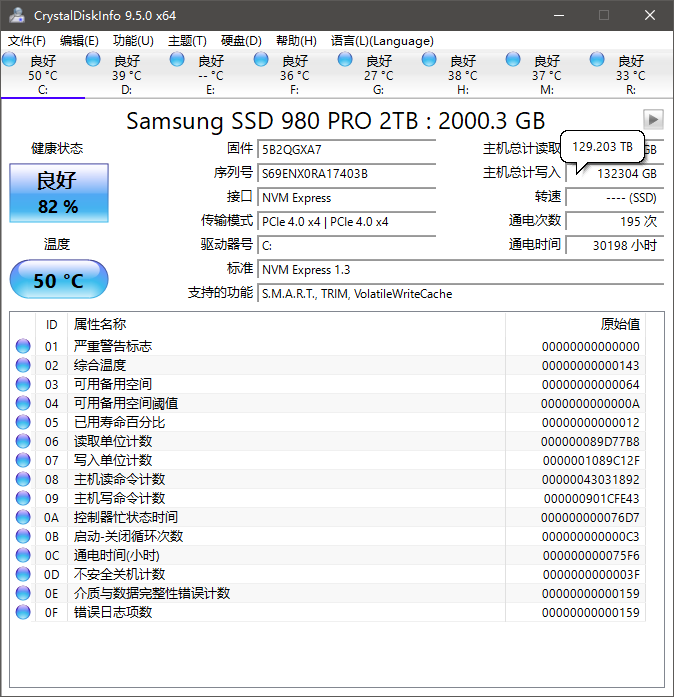This screenshot has width=674, height=697.
Task: Click status orb for 严重警告标志 row
Action: click(x=23, y=346)
